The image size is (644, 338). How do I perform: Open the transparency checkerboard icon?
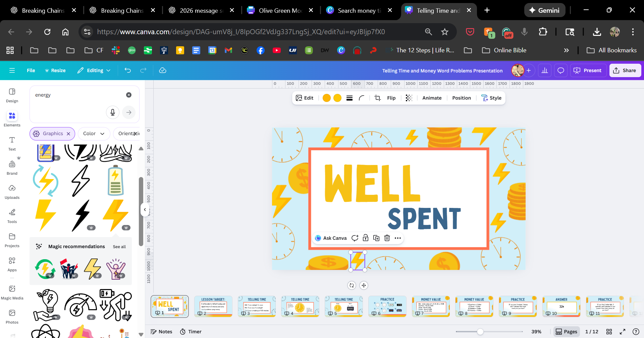[409, 98]
